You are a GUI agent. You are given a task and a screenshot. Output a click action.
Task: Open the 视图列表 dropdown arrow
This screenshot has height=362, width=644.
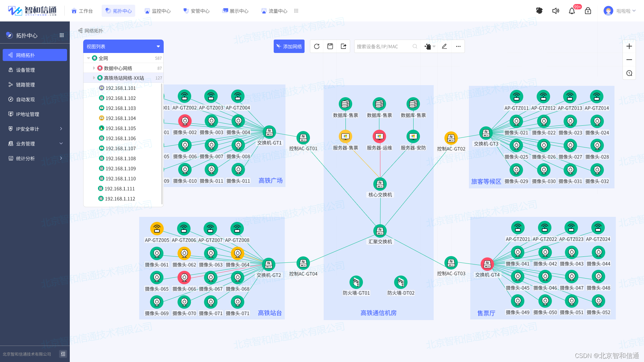pos(158,47)
